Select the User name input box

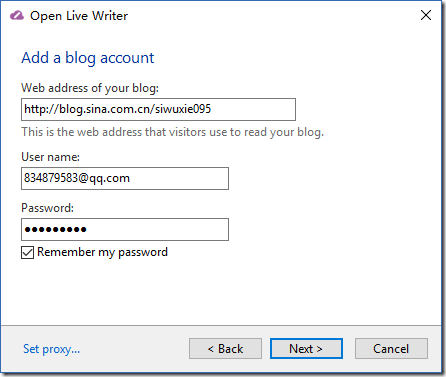tap(125, 178)
